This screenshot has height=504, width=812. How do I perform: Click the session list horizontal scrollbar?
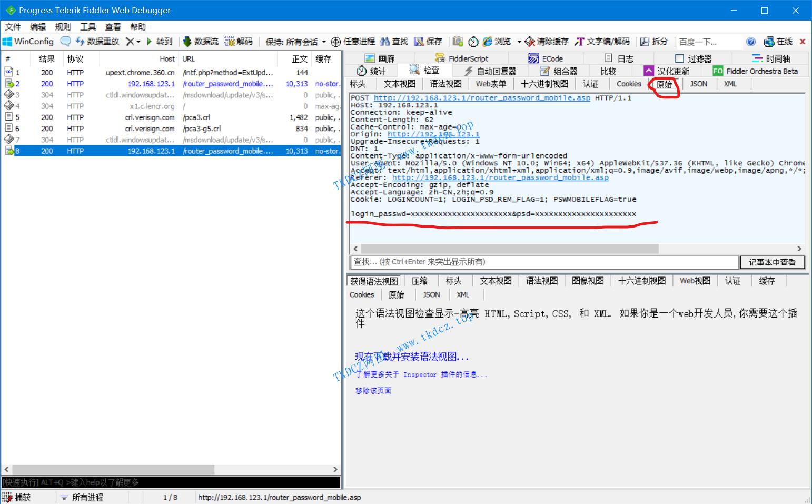pos(113,469)
